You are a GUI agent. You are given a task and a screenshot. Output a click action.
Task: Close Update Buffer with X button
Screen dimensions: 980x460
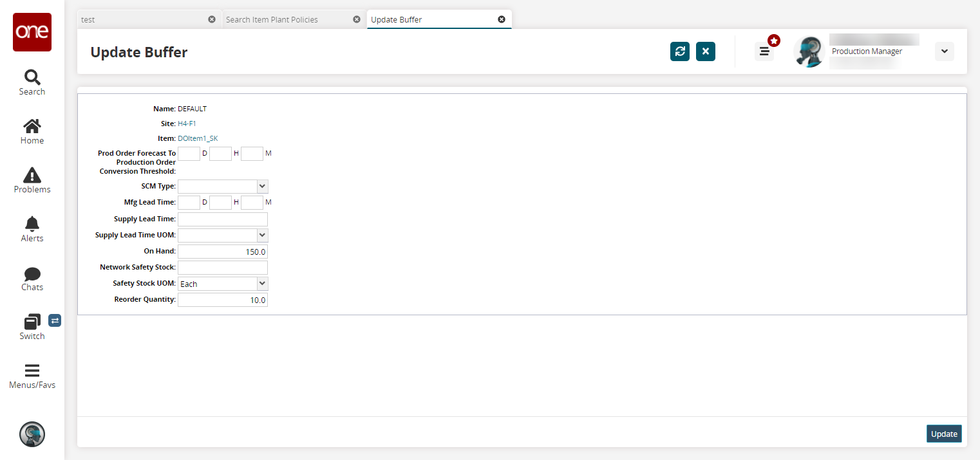point(706,51)
